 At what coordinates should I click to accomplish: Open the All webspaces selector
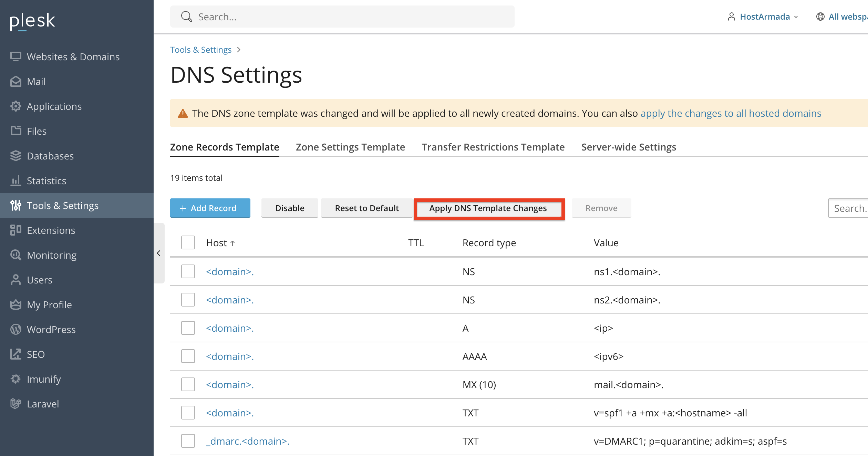[841, 17]
